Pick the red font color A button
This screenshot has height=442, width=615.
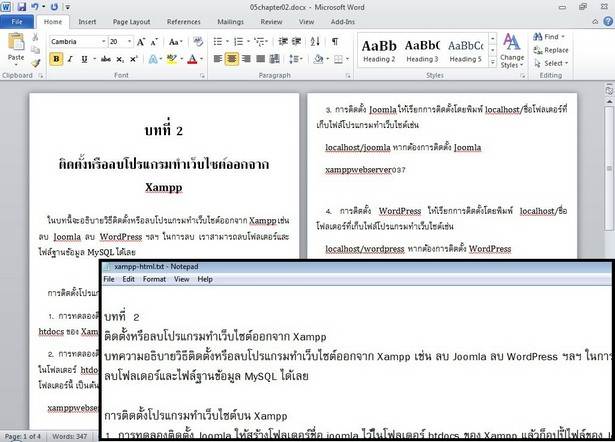pos(192,59)
